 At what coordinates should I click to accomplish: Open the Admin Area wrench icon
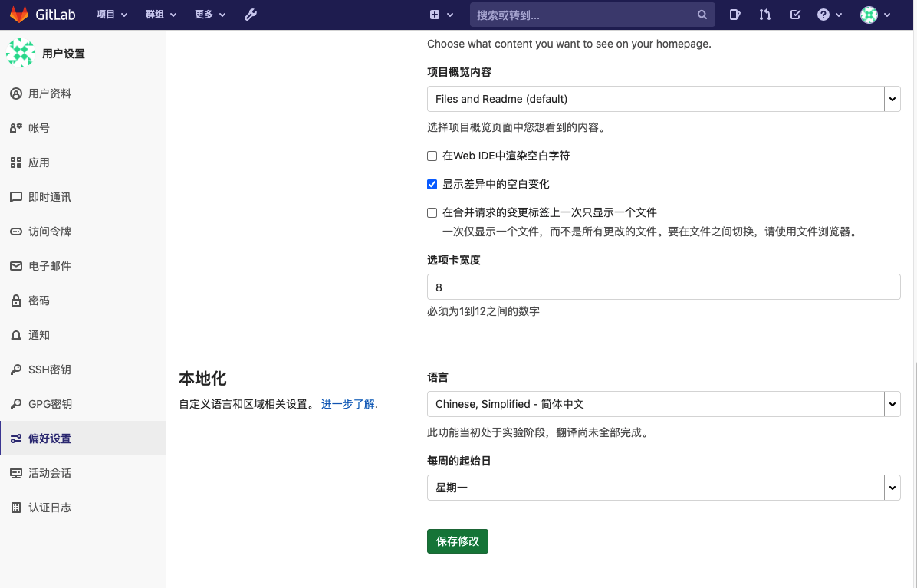tap(250, 14)
